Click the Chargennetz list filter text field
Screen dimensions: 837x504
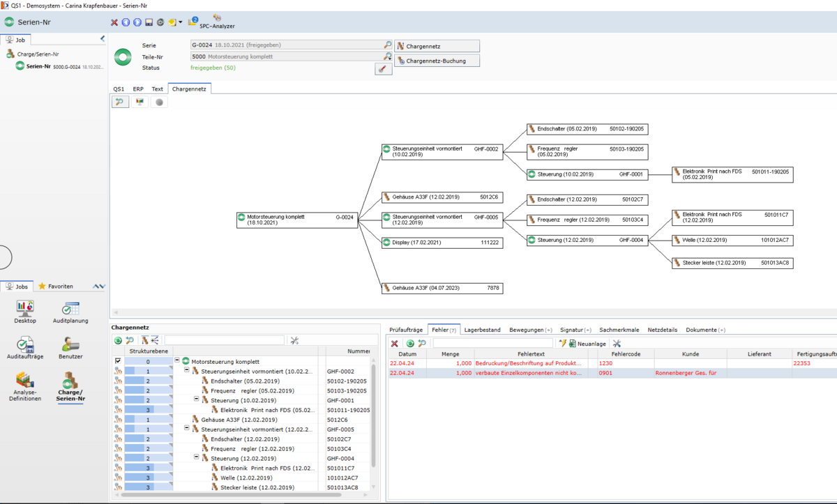click(x=225, y=341)
